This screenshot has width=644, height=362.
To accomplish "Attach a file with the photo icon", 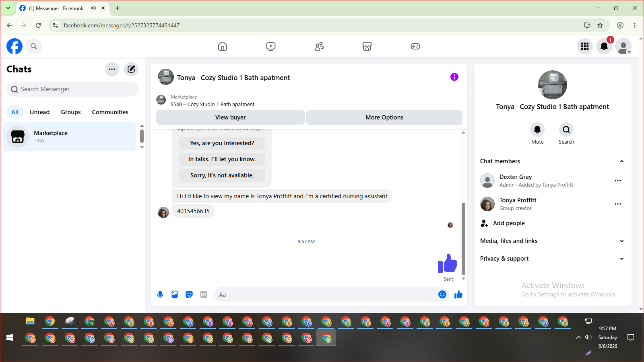I will pos(175,294).
